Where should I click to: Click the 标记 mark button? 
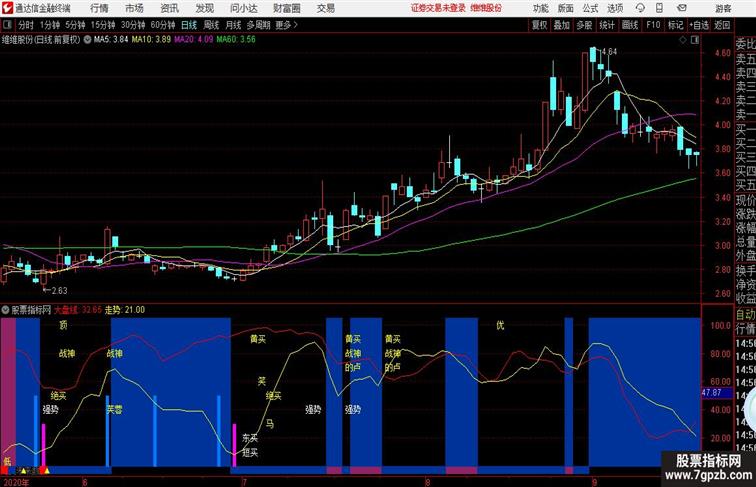675,25
